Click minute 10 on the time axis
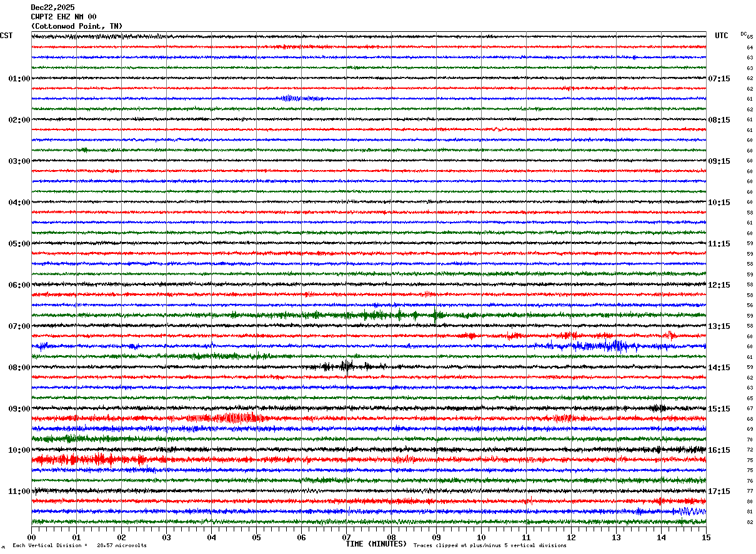 click(x=481, y=537)
